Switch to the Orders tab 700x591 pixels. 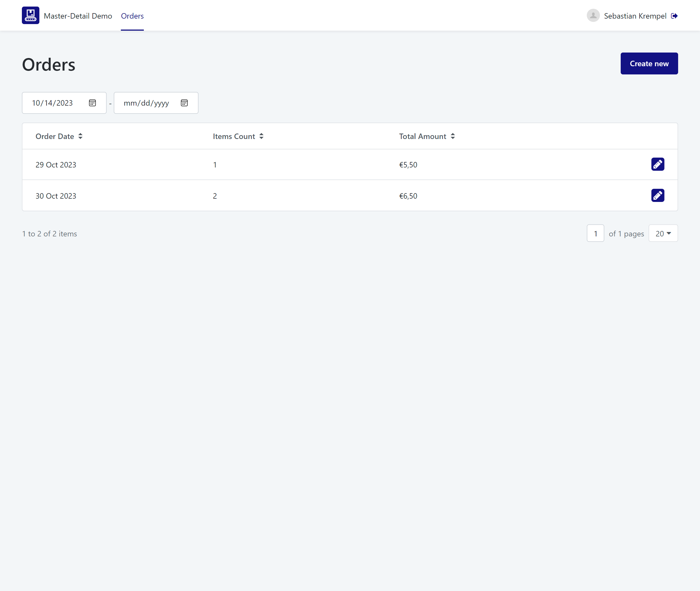(x=132, y=16)
